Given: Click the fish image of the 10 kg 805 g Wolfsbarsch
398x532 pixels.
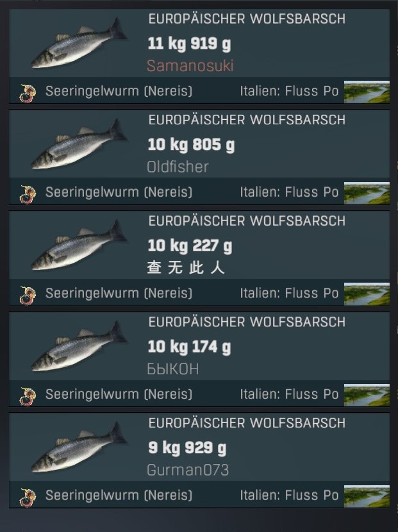Looking at the screenshot, I should coord(79,144).
